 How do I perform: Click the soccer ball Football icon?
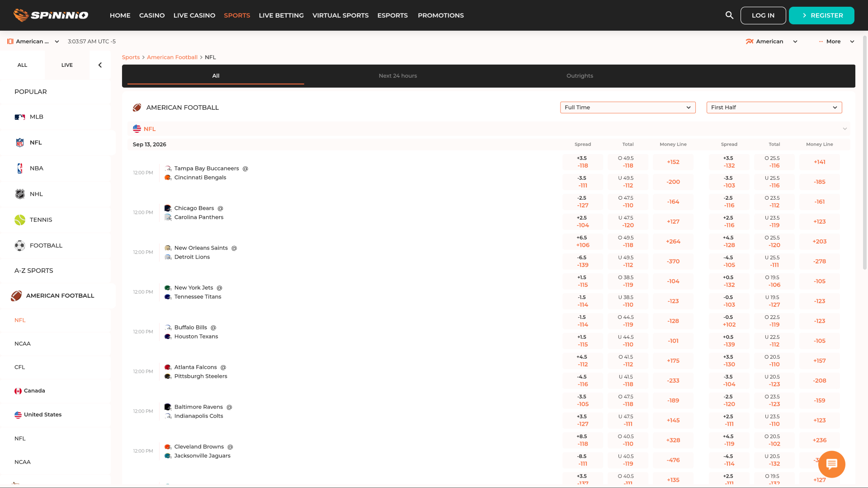(20, 246)
